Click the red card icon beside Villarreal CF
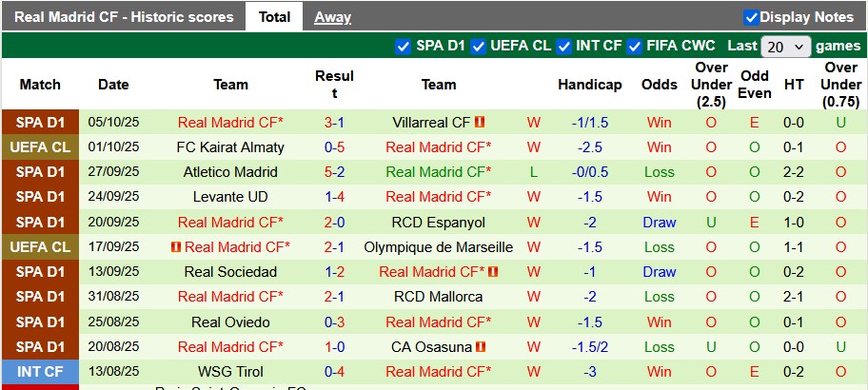This screenshot has width=868, height=390. point(481,123)
